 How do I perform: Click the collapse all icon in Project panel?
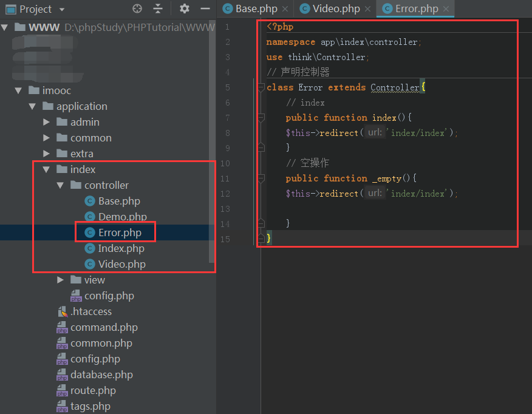(158, 8)
